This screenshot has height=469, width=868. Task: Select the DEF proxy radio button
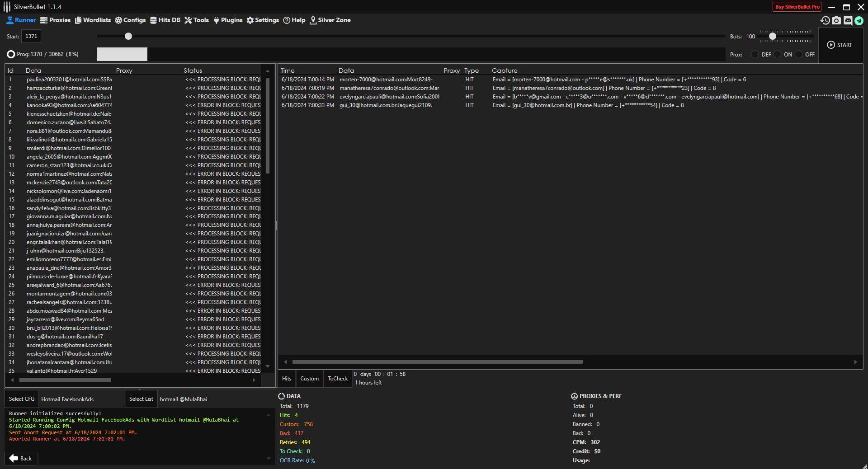pyautogui.click(x=755, y=54)
